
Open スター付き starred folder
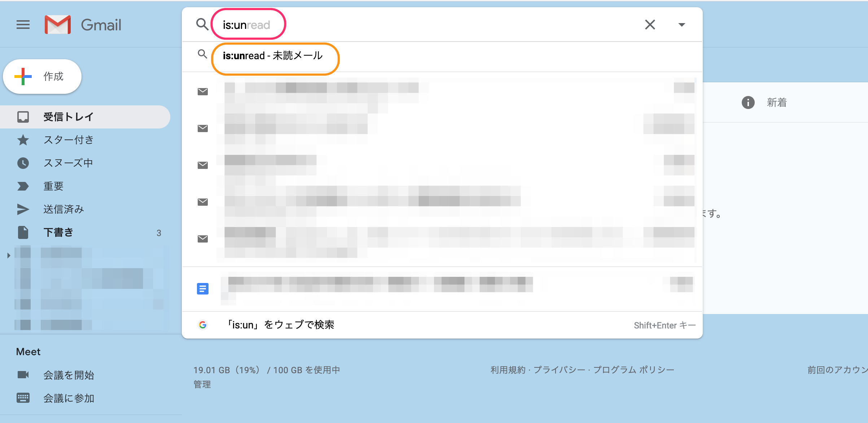85,140
